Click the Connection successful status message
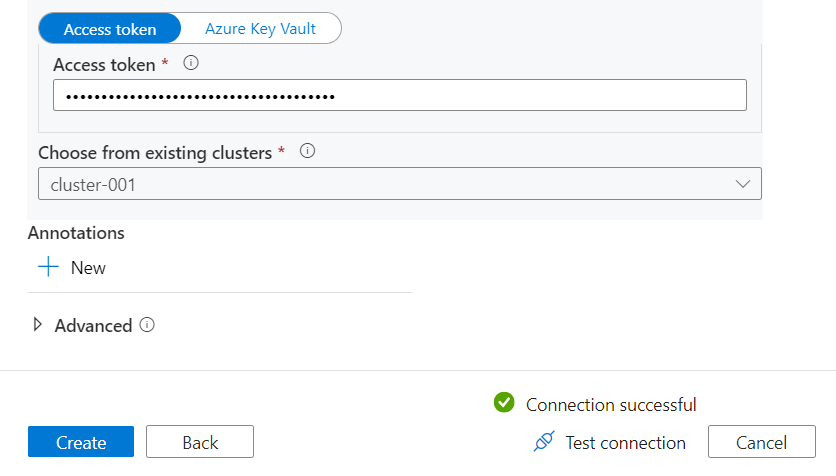The width and height of the screenshot is (836, 476). coord(611,405)
